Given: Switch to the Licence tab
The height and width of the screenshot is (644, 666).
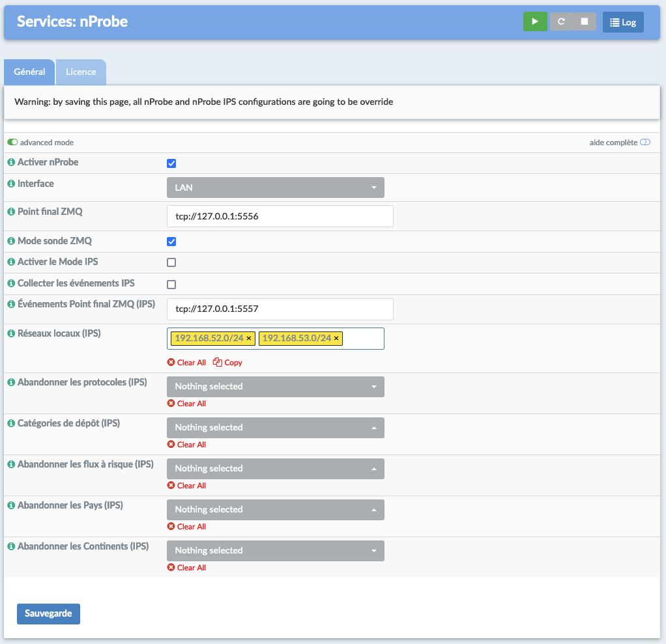Looking at the screenshot, I should pos(81,72).
